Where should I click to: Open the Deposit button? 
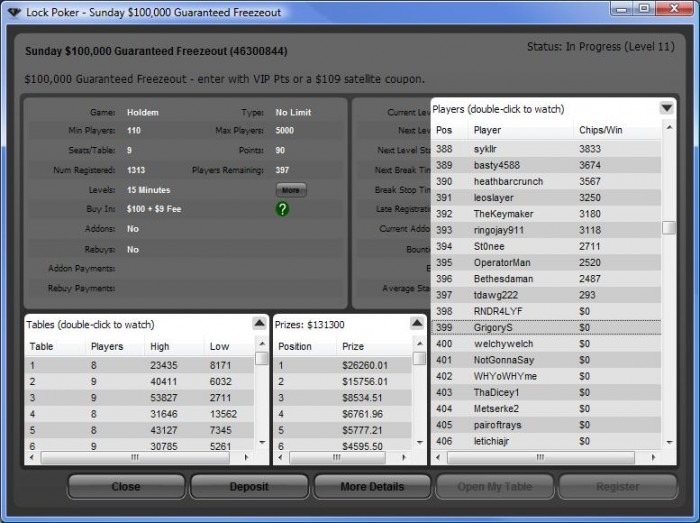tap(249, 486)
